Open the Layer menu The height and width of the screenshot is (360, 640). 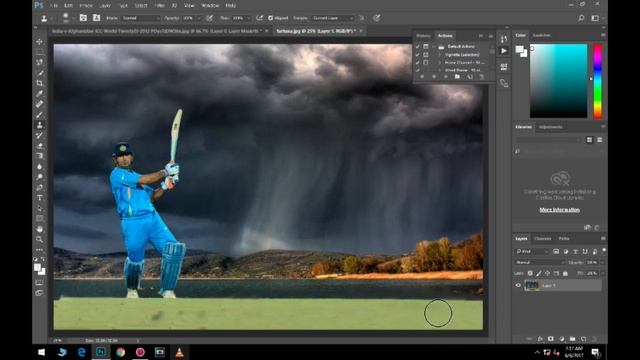click(105, 6)
